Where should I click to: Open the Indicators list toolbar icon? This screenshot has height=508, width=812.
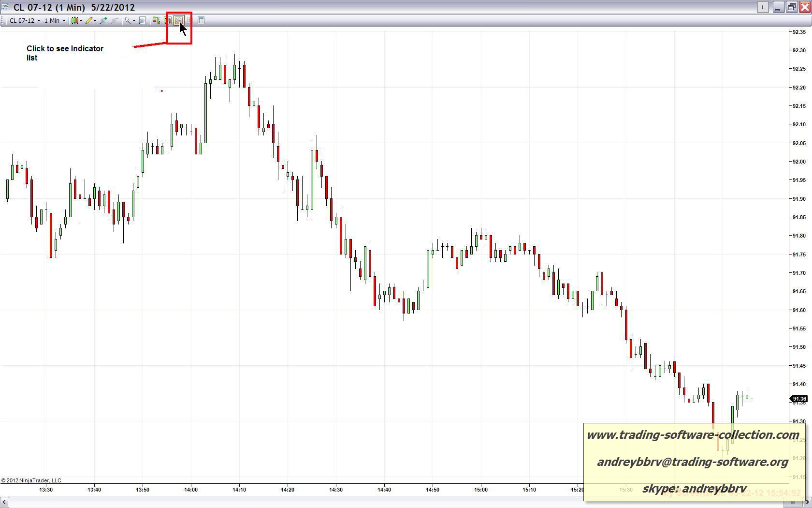(x=178, y=20)
